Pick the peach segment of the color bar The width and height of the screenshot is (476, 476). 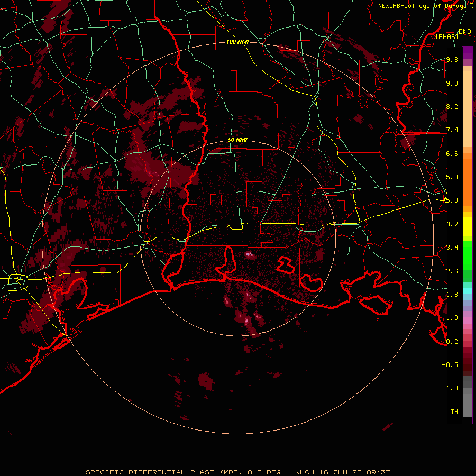[x=467, y=108]
